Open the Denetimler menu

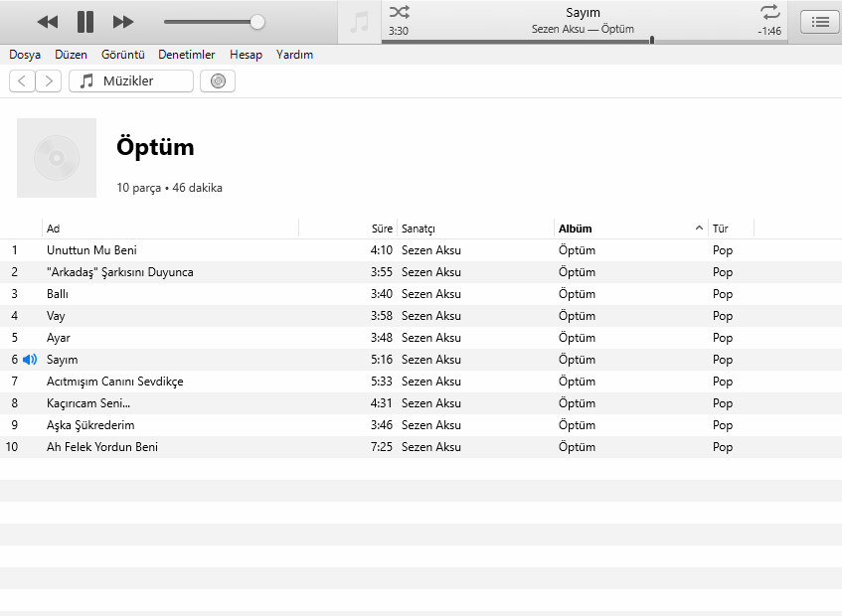(x=186, y=55)
